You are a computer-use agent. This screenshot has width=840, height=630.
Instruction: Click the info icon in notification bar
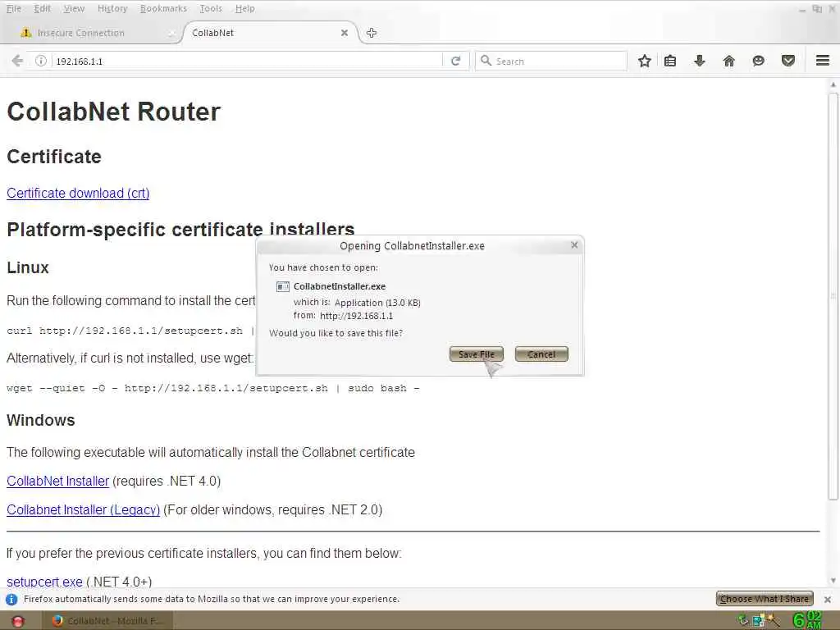tap(11, 599)
